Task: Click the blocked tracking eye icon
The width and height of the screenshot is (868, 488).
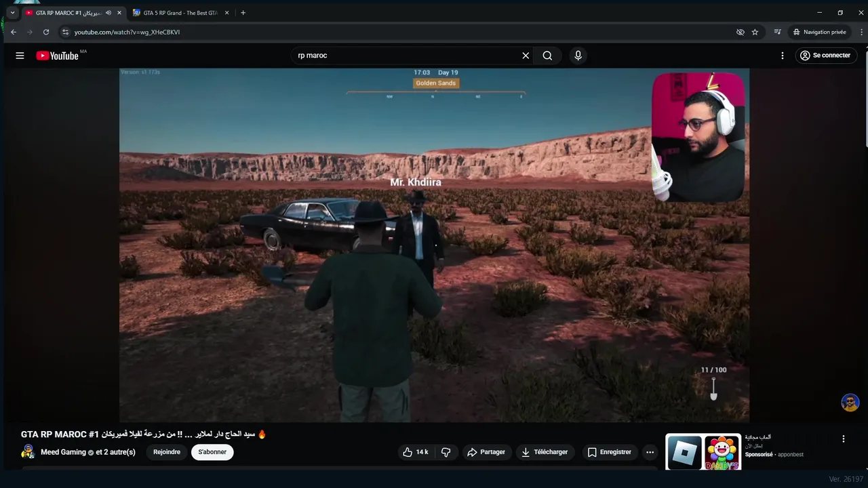Action: click(x=741, y=32)
